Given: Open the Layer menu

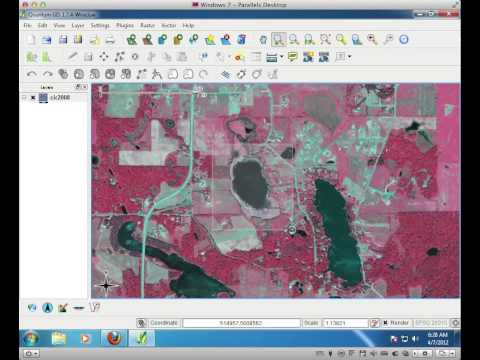Looking at the screenshot, I should coord(78,25).
